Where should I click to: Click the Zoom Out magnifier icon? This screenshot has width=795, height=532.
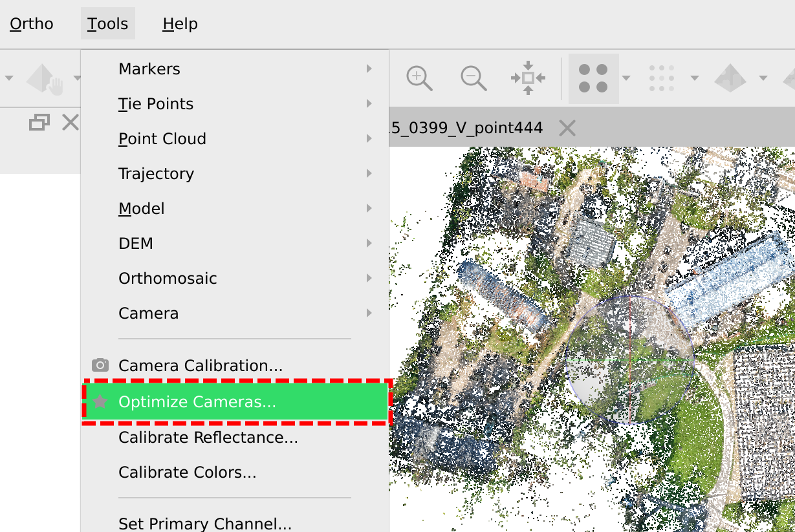tap(474, 78)
